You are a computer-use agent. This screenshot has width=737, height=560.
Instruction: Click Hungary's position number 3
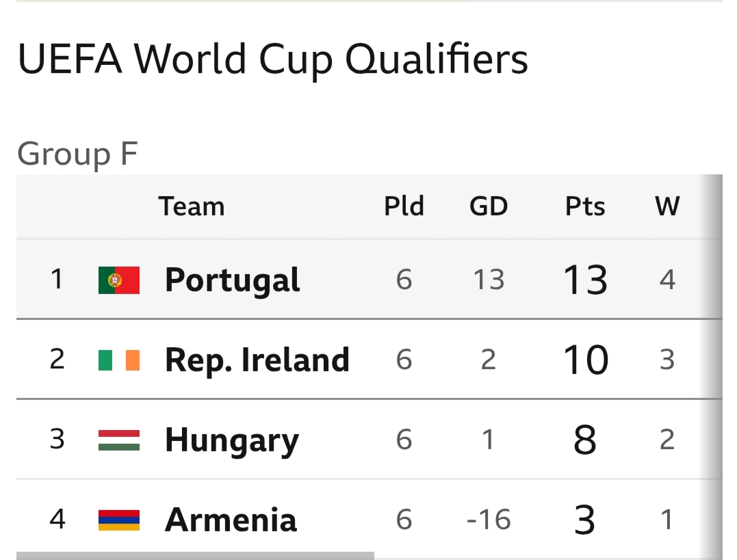57,440
